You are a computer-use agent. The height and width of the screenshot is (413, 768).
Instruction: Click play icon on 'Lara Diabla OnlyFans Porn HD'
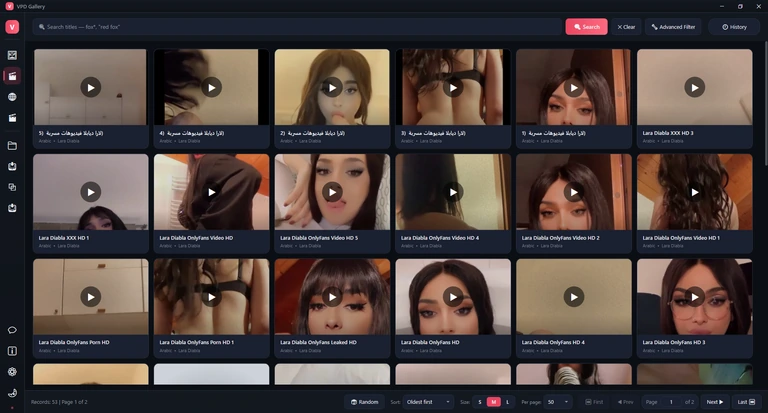point(91,297)
